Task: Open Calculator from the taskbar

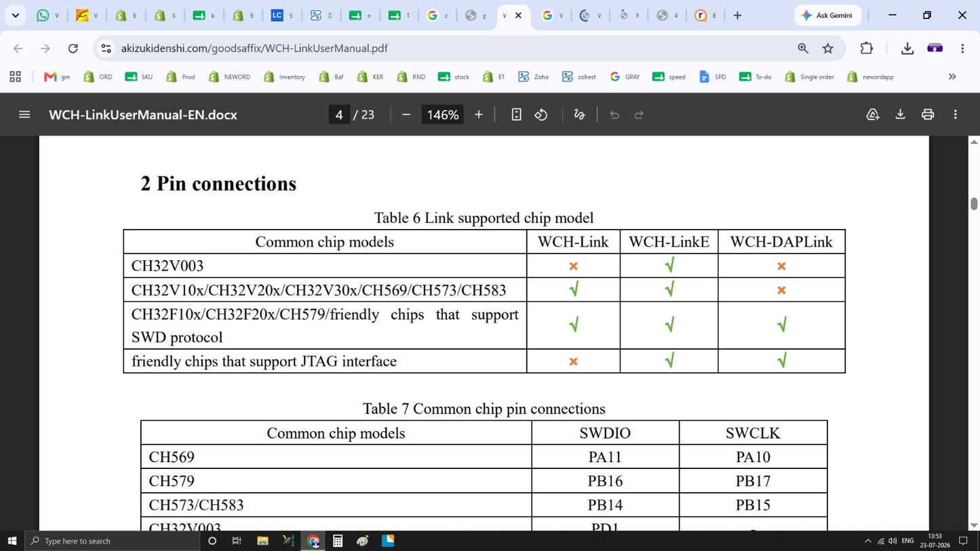Action: click(x=337, y=541)
